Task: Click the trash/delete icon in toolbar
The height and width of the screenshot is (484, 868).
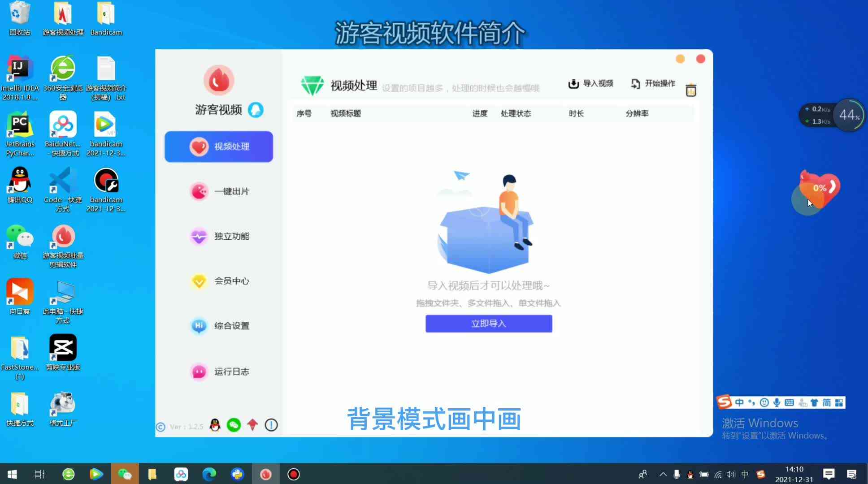Action: point(691,90)
